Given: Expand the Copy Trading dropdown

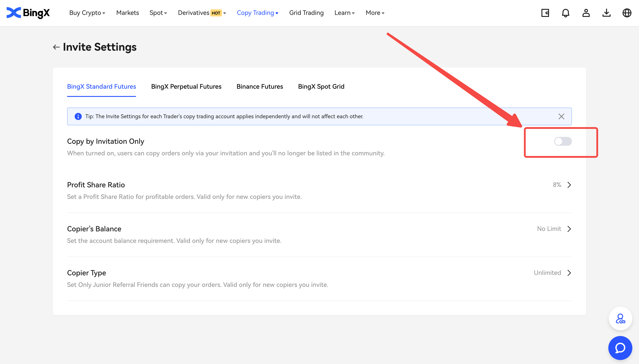Looking at the screenshot, I should 258,13.
